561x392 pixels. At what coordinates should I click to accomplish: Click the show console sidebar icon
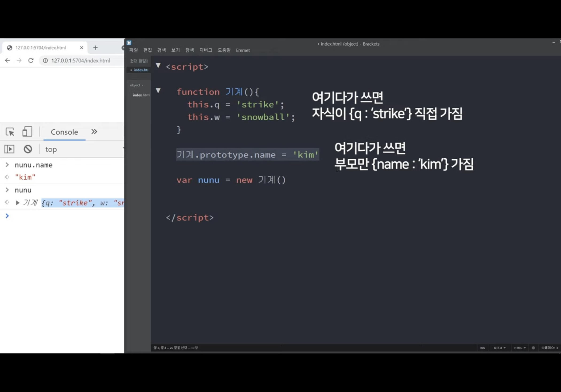click(10, 149)
